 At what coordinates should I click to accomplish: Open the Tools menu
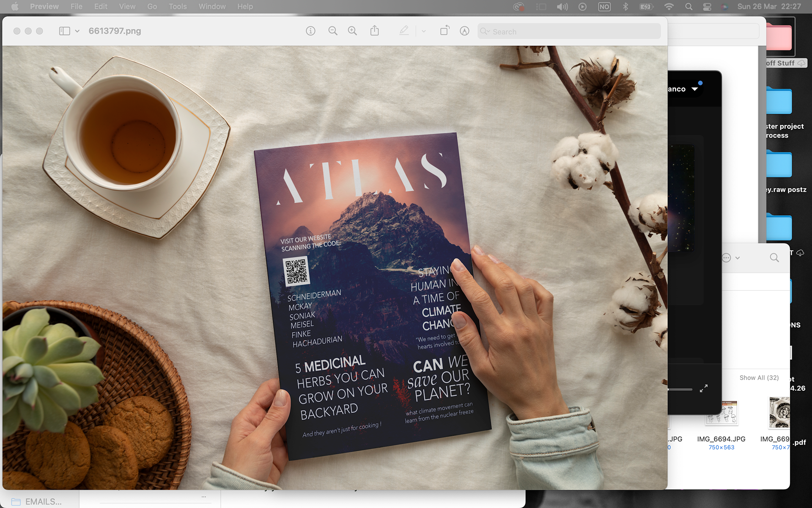(177, 6)
